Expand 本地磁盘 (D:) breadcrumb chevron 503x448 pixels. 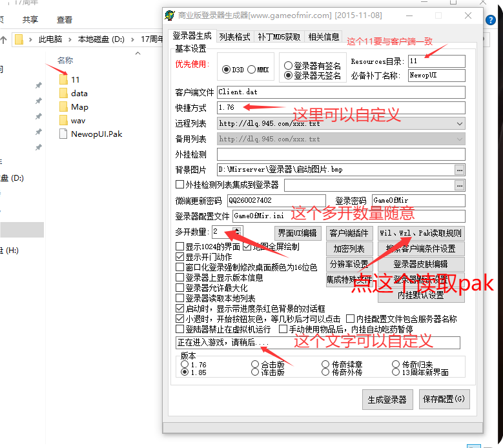coord(132,40)
